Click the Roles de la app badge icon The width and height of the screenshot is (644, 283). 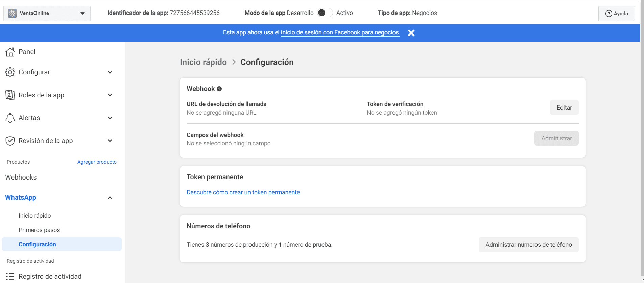[10, 95]
